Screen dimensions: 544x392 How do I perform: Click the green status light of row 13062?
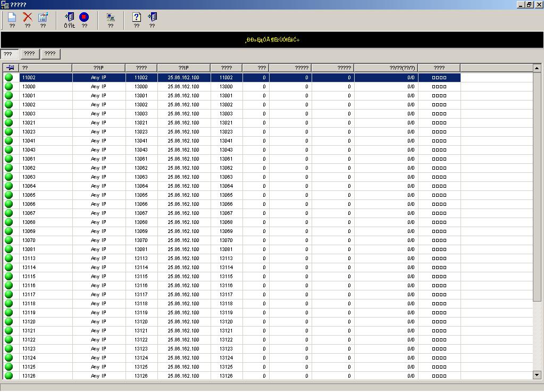coord(9,168)
